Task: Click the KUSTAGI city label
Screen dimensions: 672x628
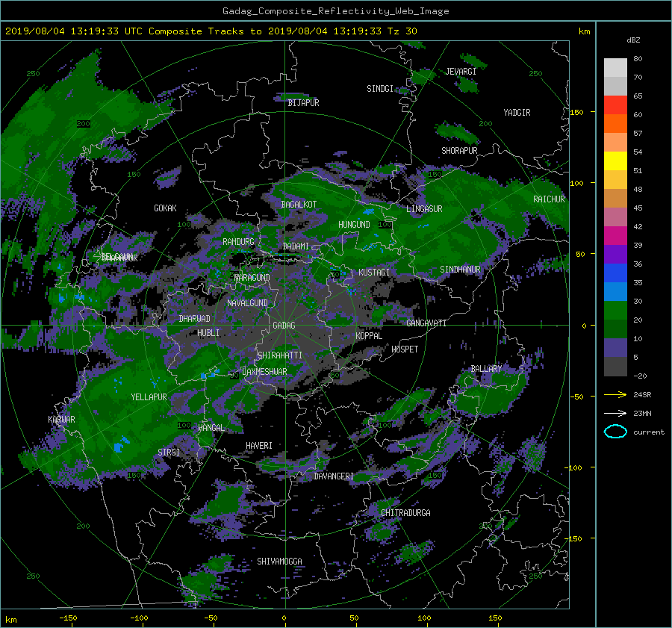Action: coord(374,273)
